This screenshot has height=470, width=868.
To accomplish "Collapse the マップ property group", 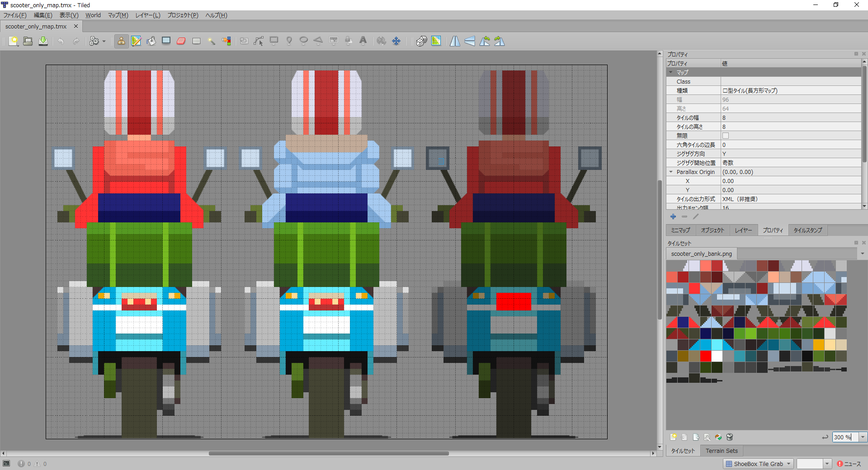I will pyautogui.click(x=671, y=72).
